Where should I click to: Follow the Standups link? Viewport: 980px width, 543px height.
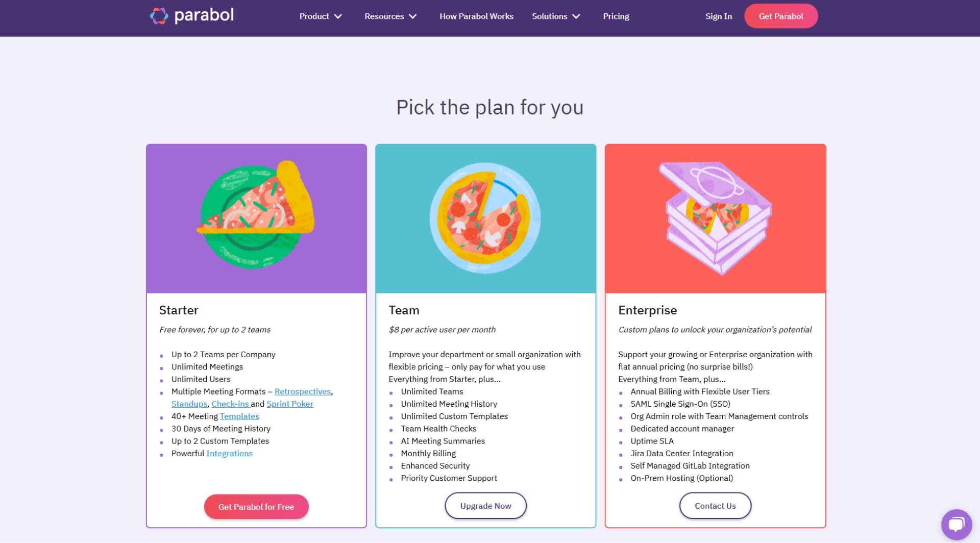click(x=189, y=404)
